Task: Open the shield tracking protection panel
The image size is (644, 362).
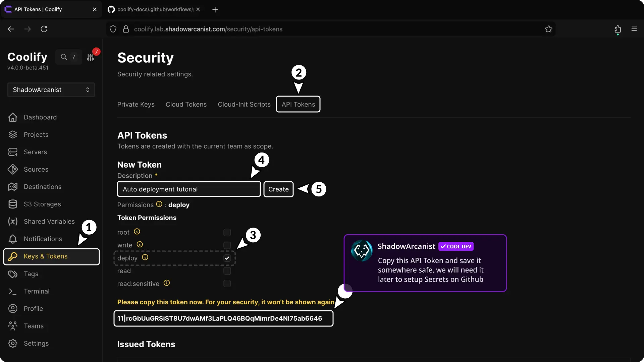Action: pos(113,29)
